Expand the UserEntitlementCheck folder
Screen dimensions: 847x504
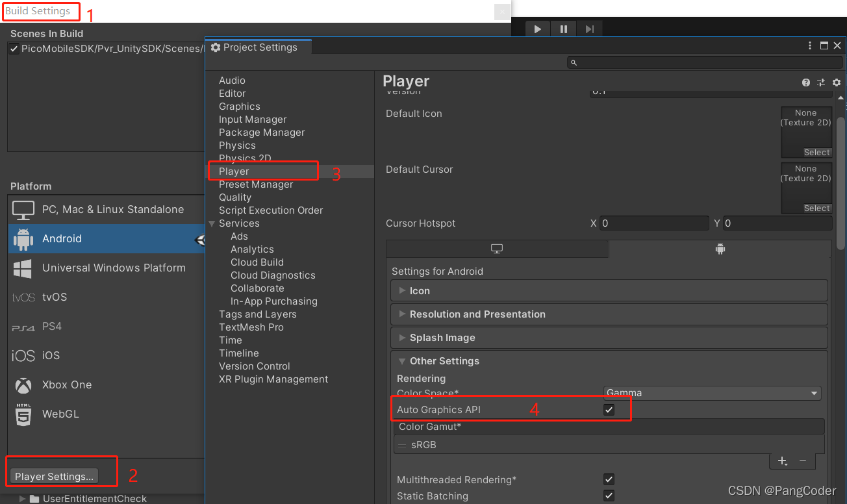coord(23,499)
